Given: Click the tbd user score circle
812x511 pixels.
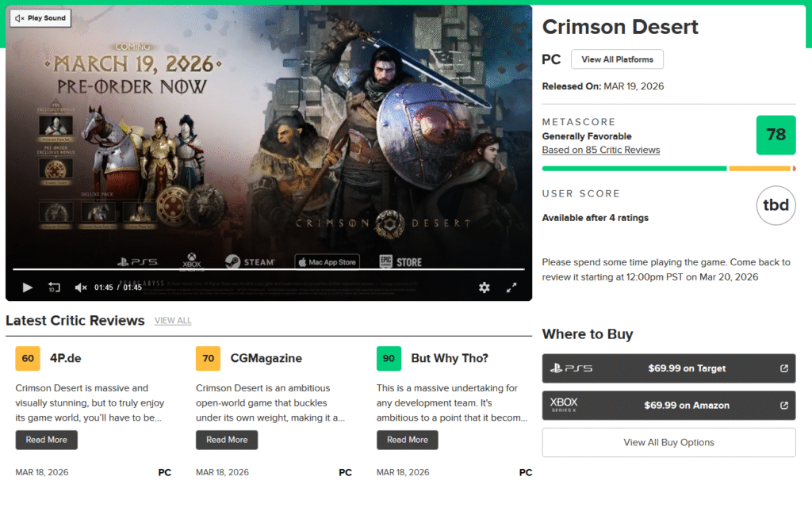Looking at the screenshot, I should 776,206.
